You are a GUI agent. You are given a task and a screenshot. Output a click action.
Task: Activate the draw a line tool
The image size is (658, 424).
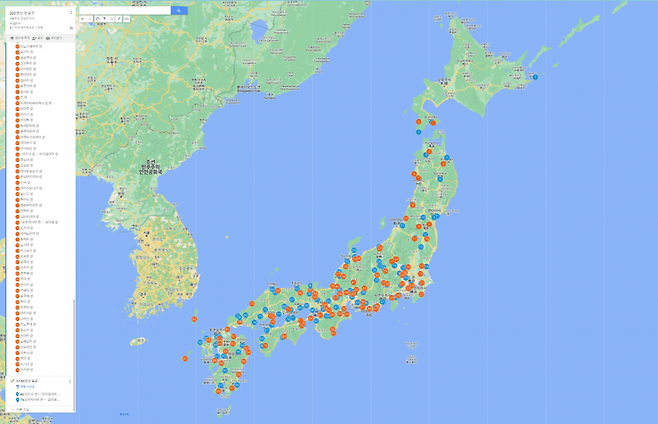(x=112, y=19)
